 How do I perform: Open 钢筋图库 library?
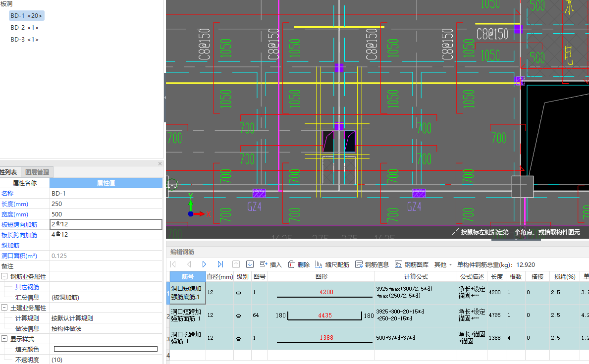[x=412, y=264]
